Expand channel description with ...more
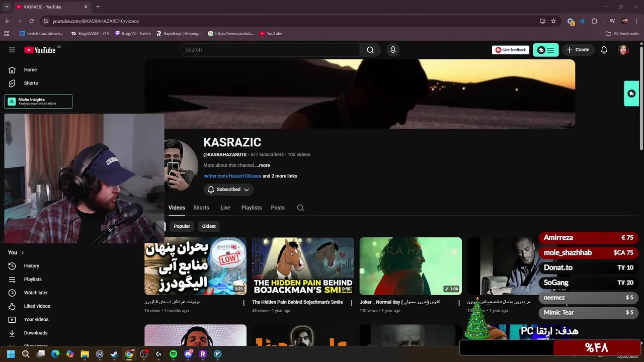 pyautogui.click(x=262, y=165)
